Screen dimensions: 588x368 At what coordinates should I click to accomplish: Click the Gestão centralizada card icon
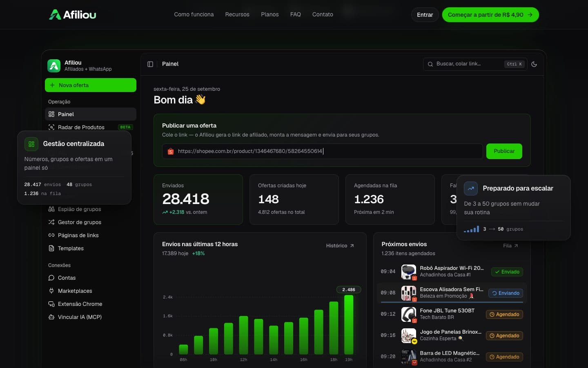coord(31,144)
